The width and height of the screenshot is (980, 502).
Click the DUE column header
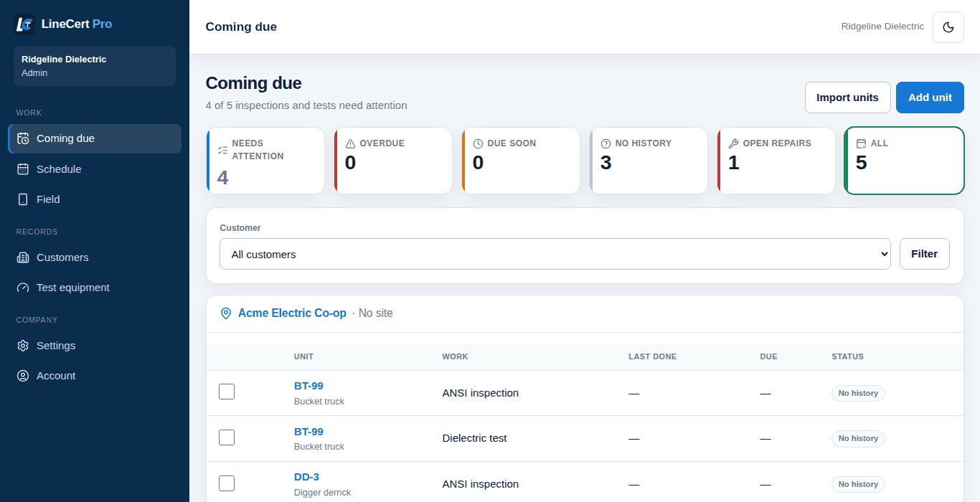pyautogui.click(x=768, y=356)
